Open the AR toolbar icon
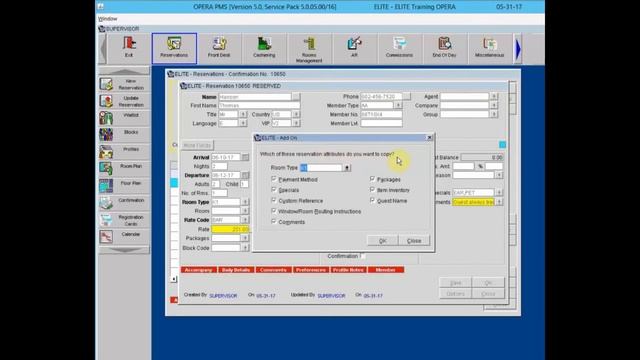640x360 pixels. point(354,48)
